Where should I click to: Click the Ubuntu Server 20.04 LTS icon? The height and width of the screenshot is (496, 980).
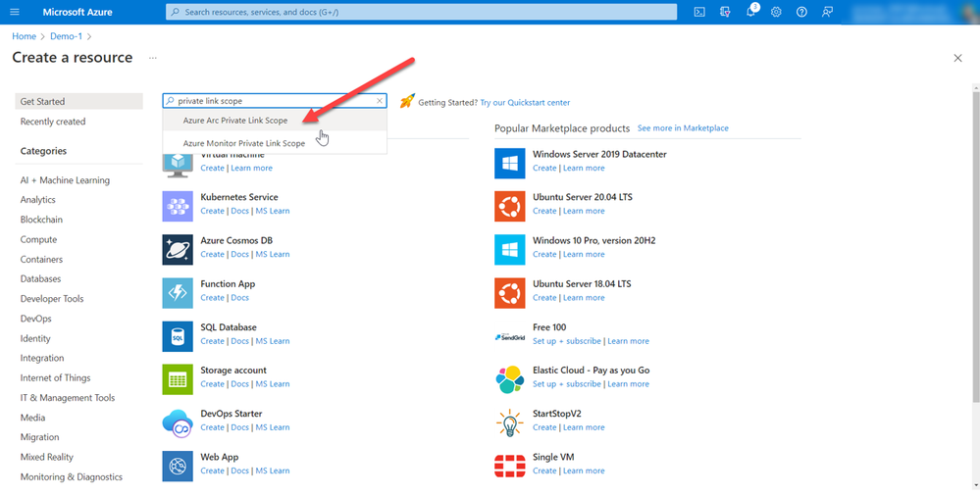pyautogui.click(x=510, y=206)
